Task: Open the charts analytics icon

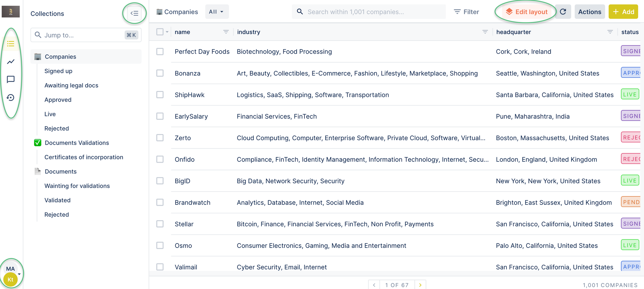Action: click(11, 61)
